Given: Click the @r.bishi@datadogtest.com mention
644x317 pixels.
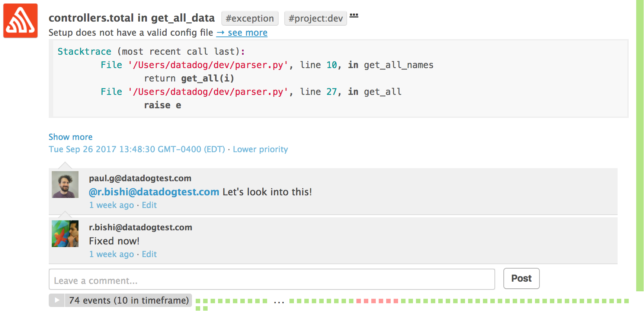Looking at the screenshot, I should [x=154, y=192].
